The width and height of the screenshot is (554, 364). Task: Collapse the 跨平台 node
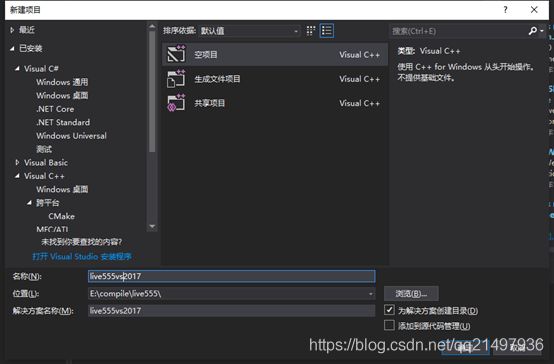(x=29, y=202)
